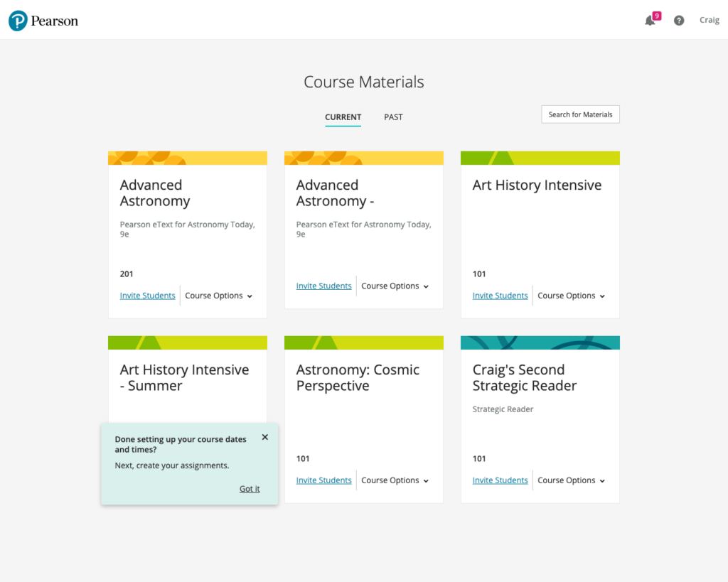Open Astronomy: Cosmic Perspective course title

[x=358, y=377]
